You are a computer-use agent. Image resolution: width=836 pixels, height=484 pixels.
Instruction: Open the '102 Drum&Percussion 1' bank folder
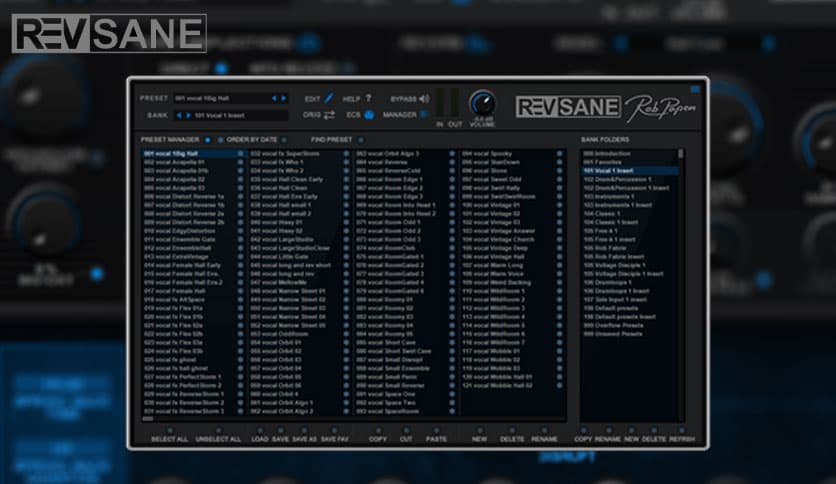coord(629,179)
